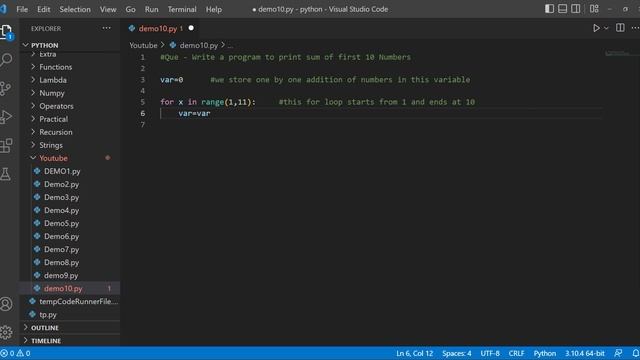Open the View menu
Image resolution: width=640 pixels, height=360 pixels.
[x=108, y=9]
